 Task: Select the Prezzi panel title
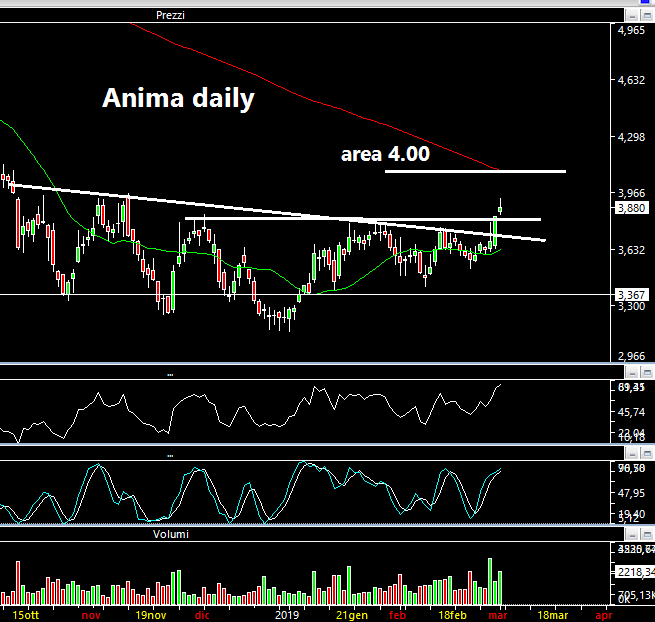[170, 15]
